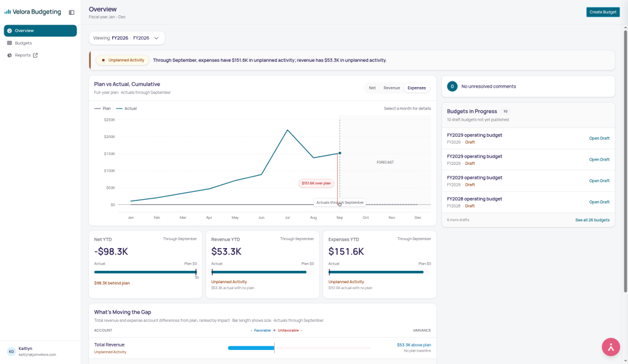Click the Budgets in Progress heading

[x=472, y=112]
